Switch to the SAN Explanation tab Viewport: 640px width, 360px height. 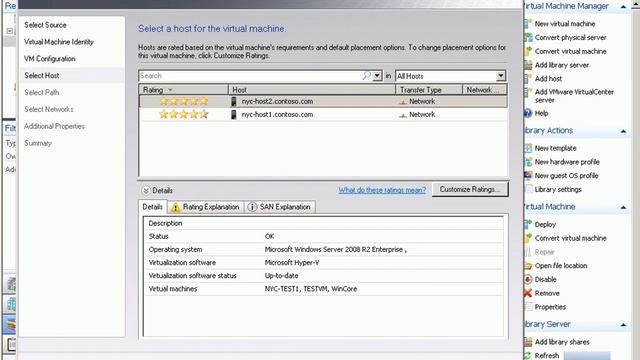[x=280, y=207]
